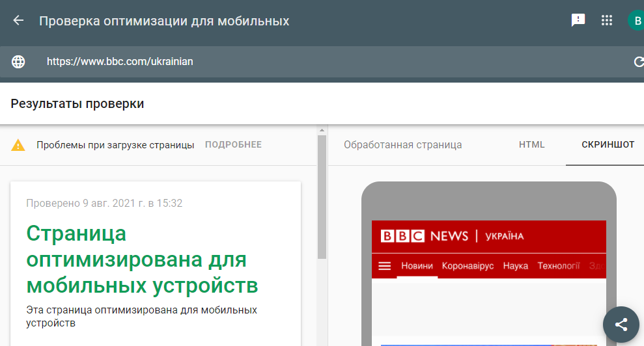Screen dimensions: 644x346
Task: Go back with the arrow icon
Action: [18, 20]
